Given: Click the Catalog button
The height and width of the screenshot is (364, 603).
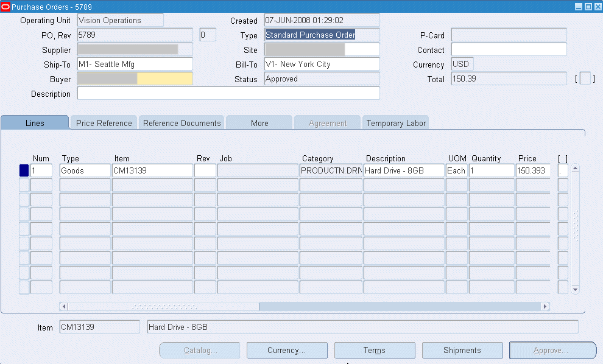Looking at the screenshot, I should point(200,350).
